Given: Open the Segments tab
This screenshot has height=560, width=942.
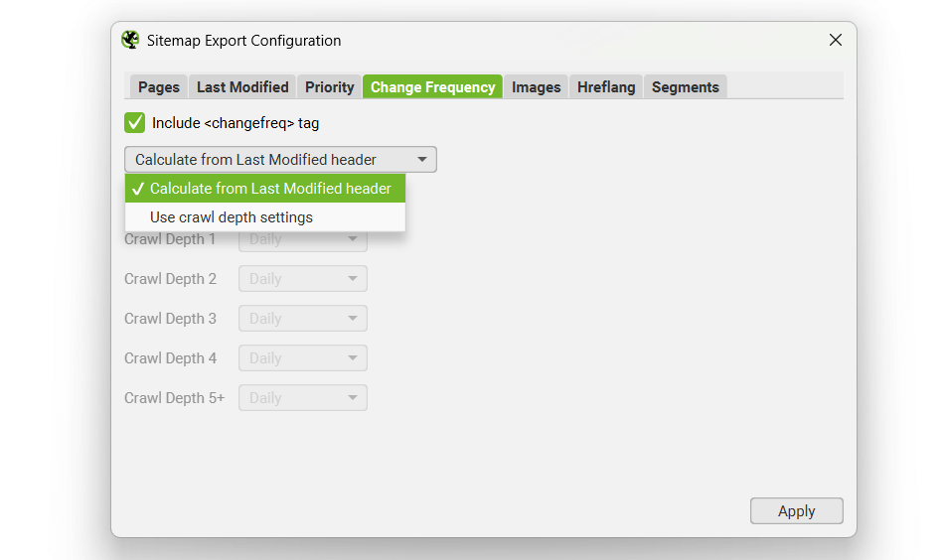Looking at the screenshot, I should click(686, 87).
